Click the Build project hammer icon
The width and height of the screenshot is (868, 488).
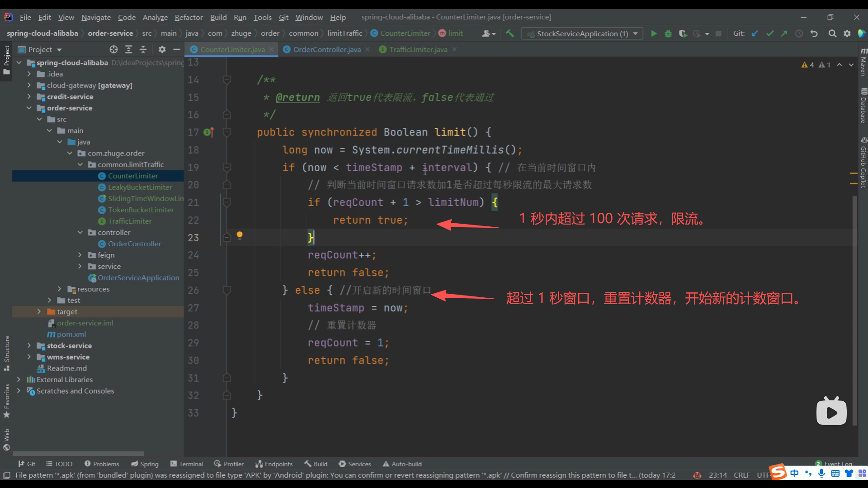point(510,33)
